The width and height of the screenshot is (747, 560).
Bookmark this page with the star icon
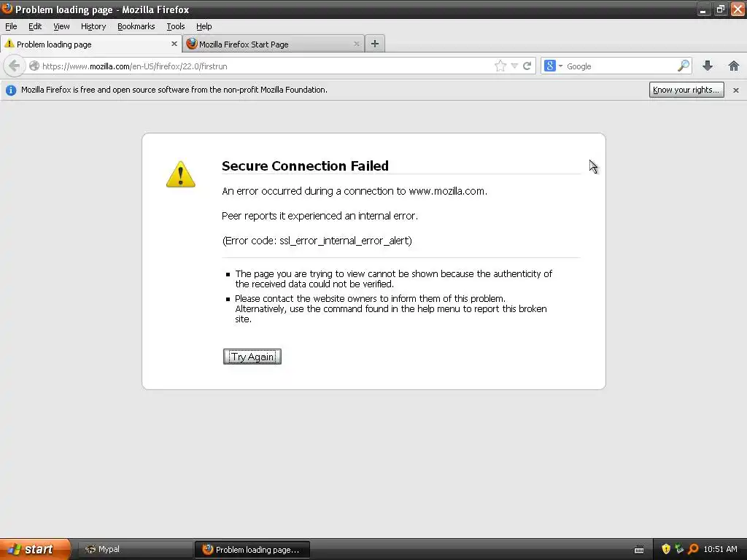tap(500, 66)
